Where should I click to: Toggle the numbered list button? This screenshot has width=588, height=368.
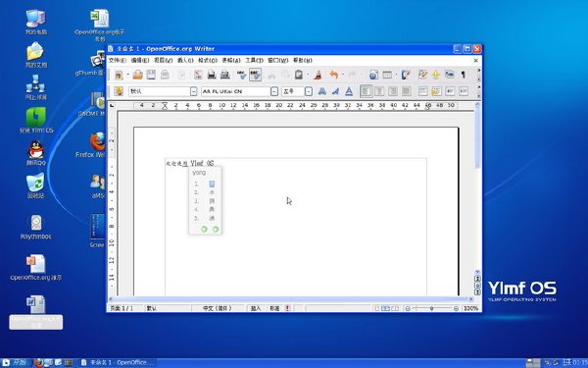click(422, 91)
